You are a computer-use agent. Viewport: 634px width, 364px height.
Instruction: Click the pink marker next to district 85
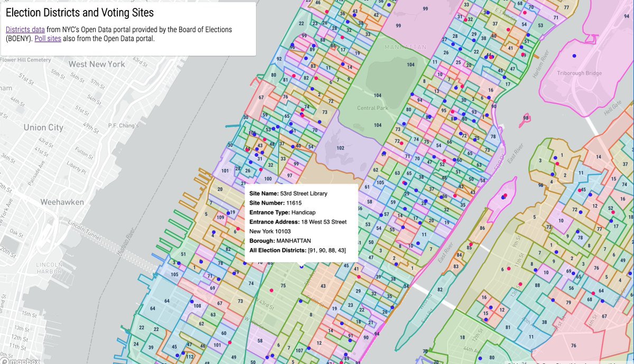(x=470, y=244)
